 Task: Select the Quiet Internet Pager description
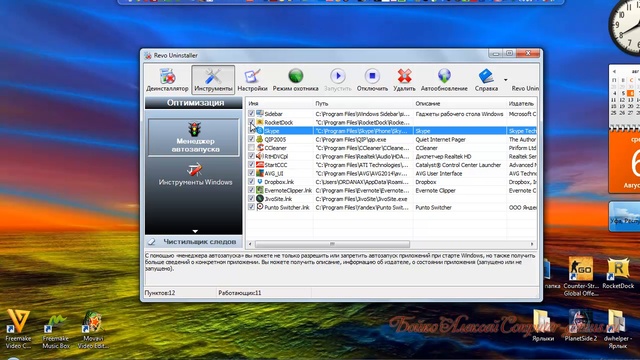[440, 140]
